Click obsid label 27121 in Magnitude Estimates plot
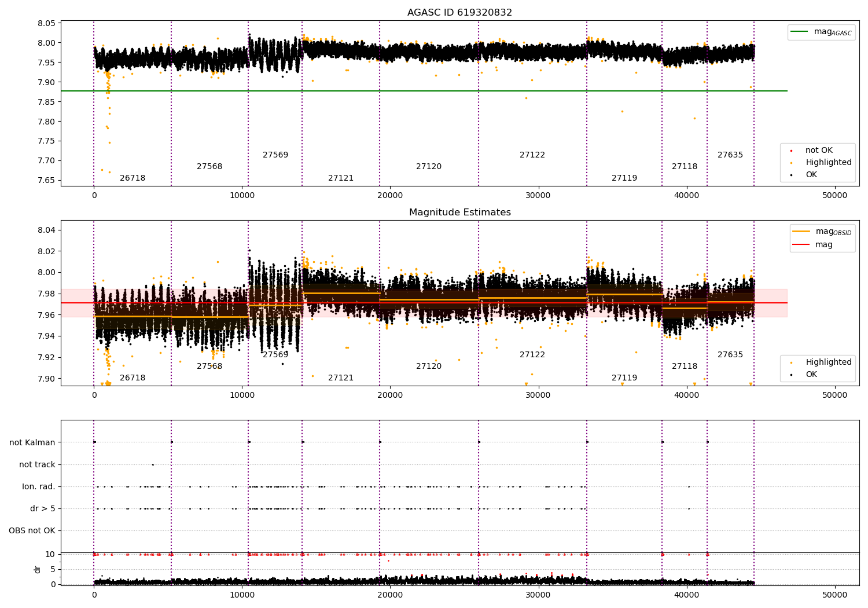 click(x=341, y=378)
